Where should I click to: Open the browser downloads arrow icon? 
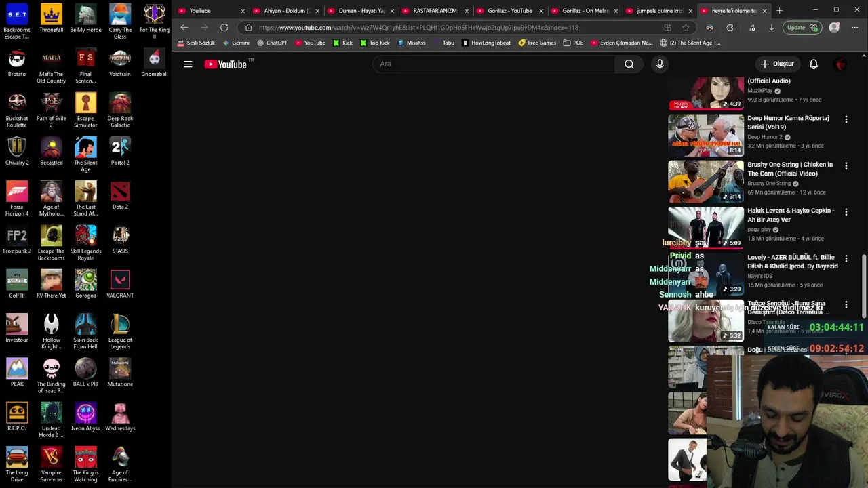[x=771, y=28]
